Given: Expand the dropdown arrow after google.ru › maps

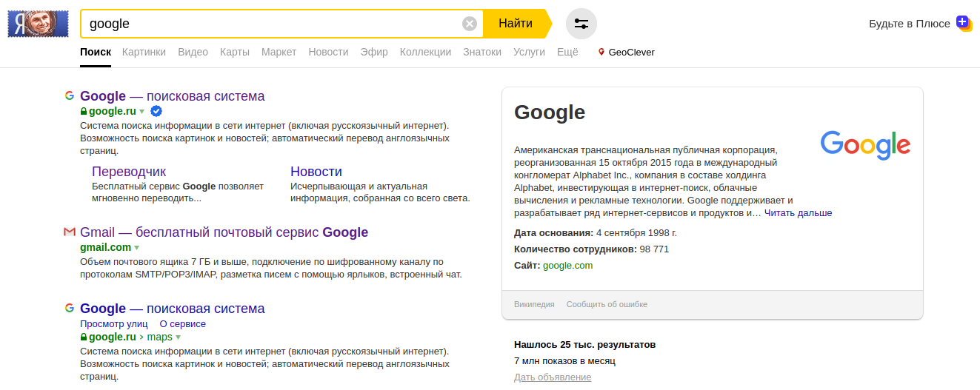Looking at the screenshot, I should 178,337.
